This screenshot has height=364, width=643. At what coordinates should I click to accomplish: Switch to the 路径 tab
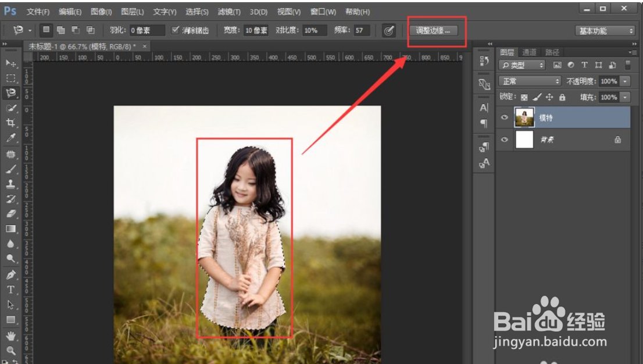[x=552, y=52]
